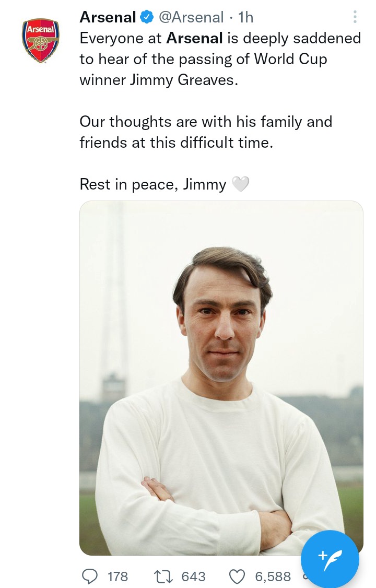Click the 643 retweets count
Viewport: 376px width, 588px height.
pos(193,577)
